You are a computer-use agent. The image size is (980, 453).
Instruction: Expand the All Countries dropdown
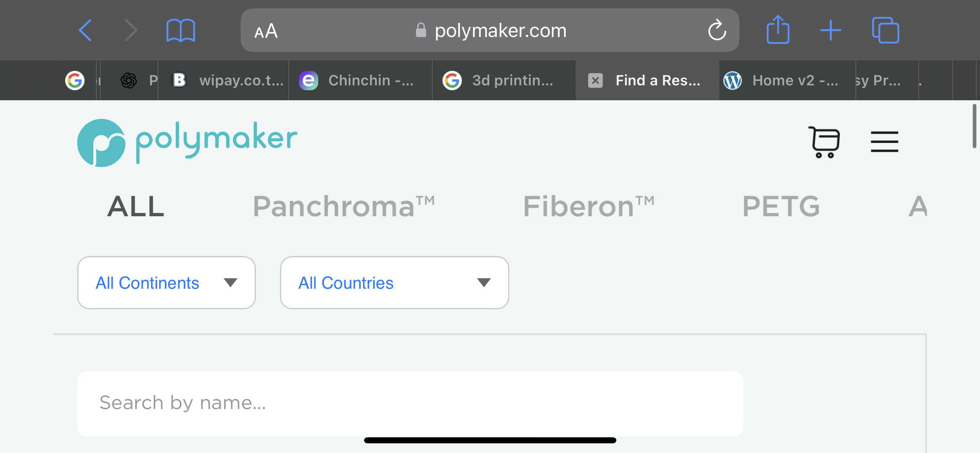(x=395, y=283)
